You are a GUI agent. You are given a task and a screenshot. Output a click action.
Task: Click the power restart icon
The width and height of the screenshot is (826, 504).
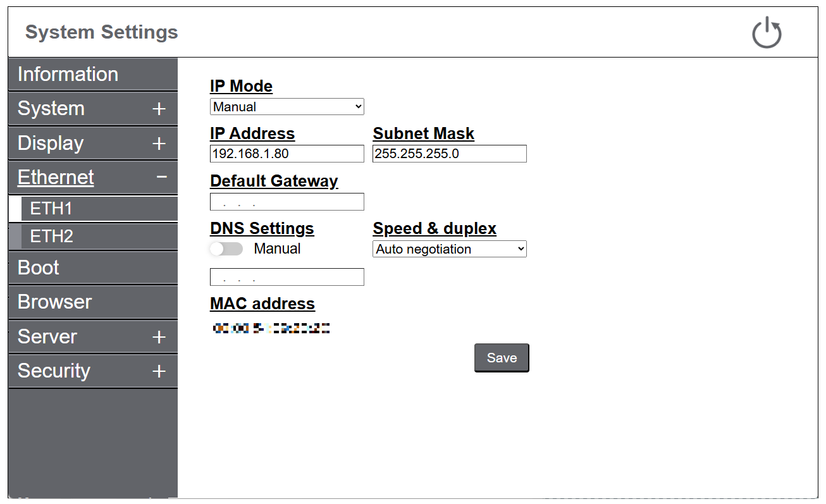(x=767, y=33)
